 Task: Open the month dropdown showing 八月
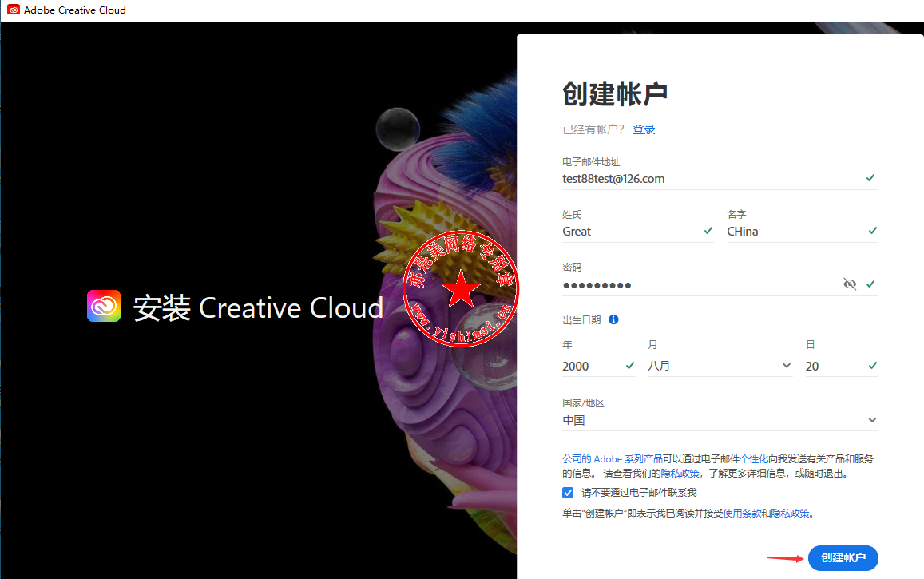(720, 366)
